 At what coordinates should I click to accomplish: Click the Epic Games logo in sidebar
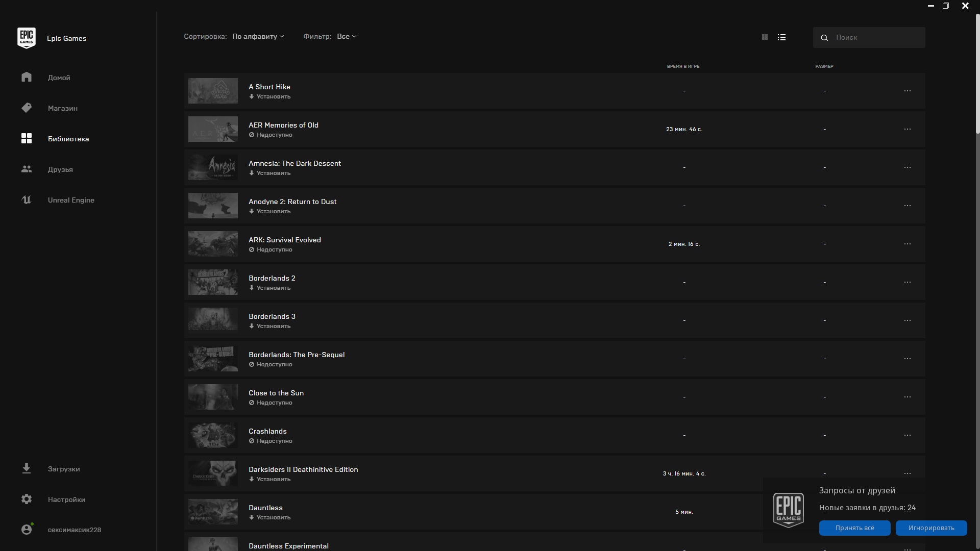27,38
